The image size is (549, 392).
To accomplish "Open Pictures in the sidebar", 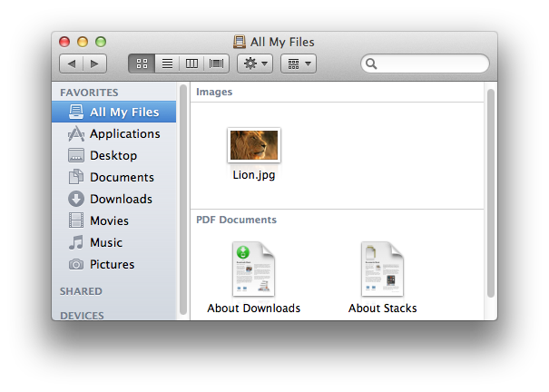I will point(112,264).
